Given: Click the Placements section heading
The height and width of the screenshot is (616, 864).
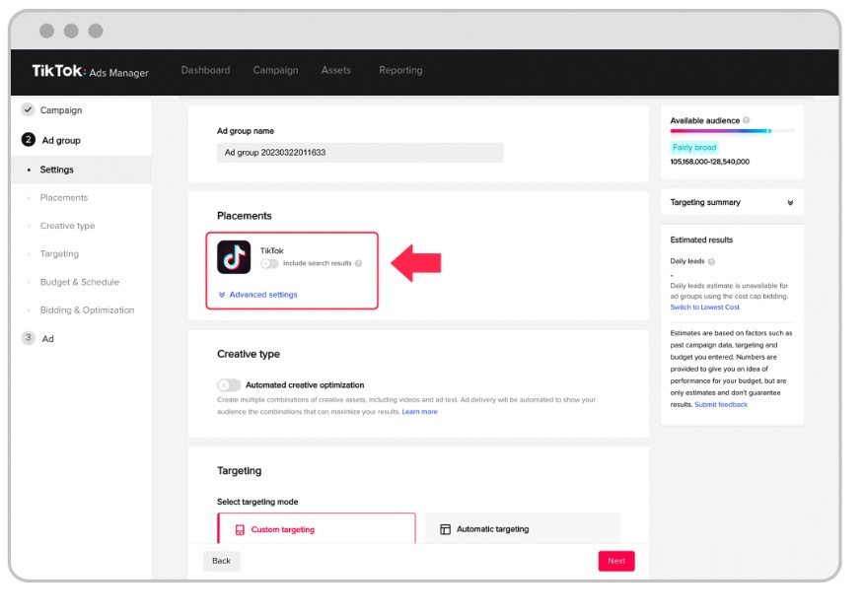Looking at the screenshot, I should pyautogui.click(x=244, y=216).
